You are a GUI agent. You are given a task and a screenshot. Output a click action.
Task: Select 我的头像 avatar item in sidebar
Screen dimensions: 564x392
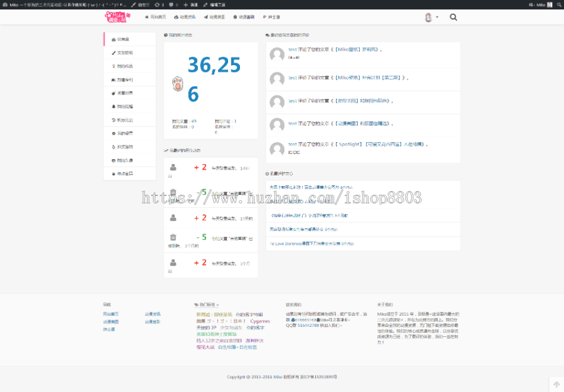tap(130, 160)
